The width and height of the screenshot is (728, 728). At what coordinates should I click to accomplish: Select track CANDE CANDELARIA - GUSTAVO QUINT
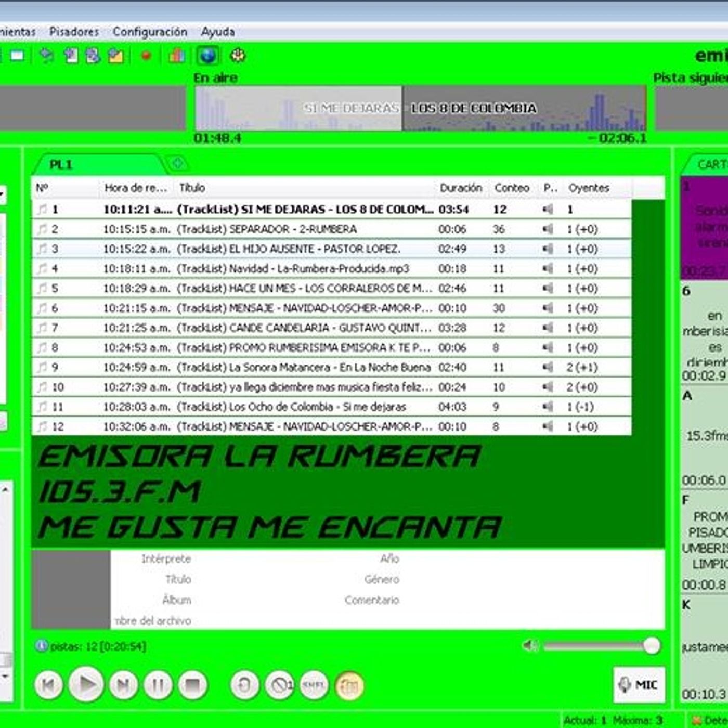[332, 328]
